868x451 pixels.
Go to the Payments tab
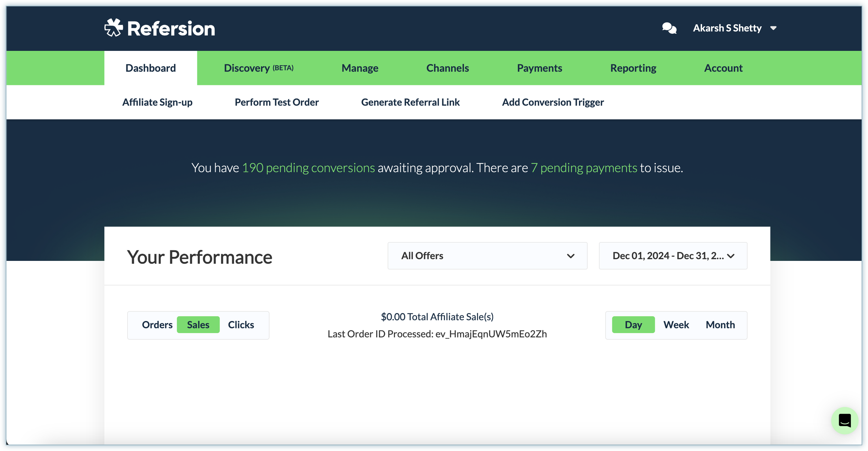click(x=539, y=68)
